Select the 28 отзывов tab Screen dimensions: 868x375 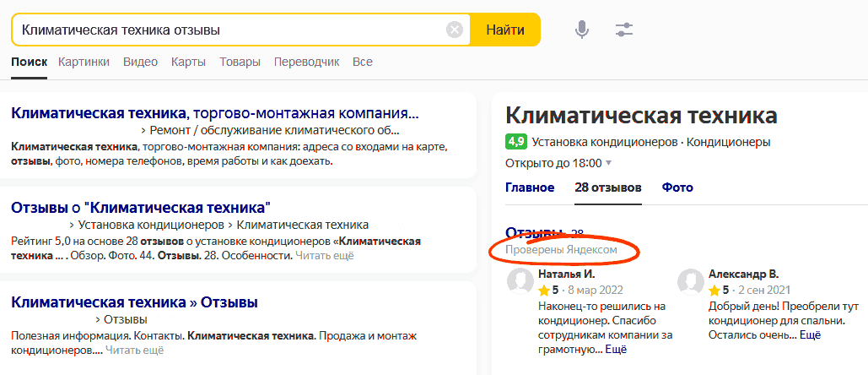608,187
